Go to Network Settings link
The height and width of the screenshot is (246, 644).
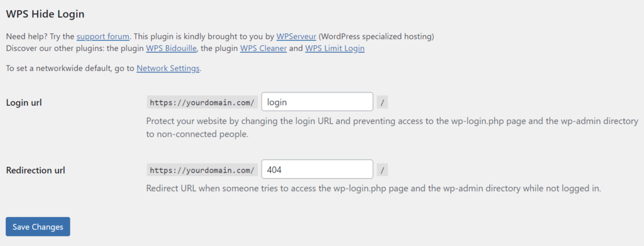(168, 68)
